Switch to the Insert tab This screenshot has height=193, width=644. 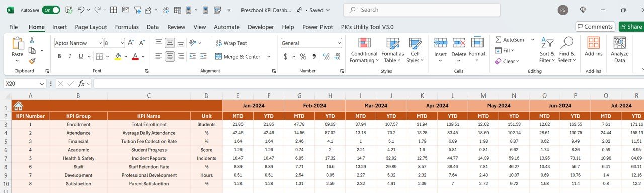tap(59, 27)
